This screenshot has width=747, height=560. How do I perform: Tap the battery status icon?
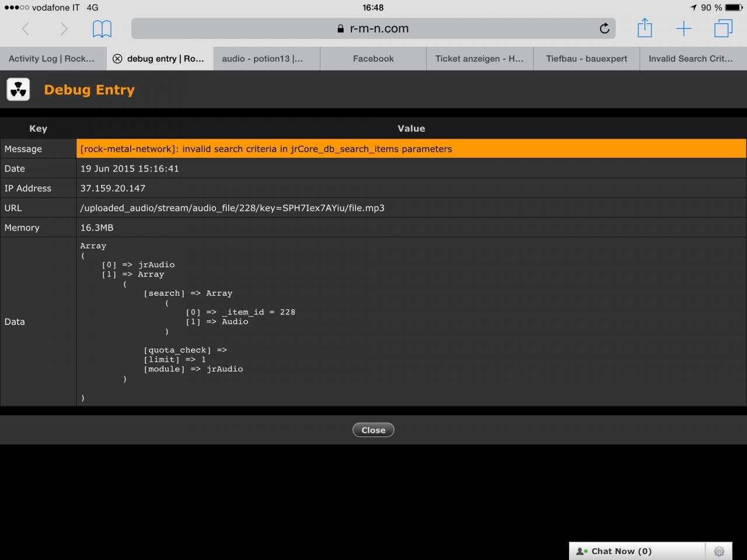pyautogui.click(x=734, y=8)
